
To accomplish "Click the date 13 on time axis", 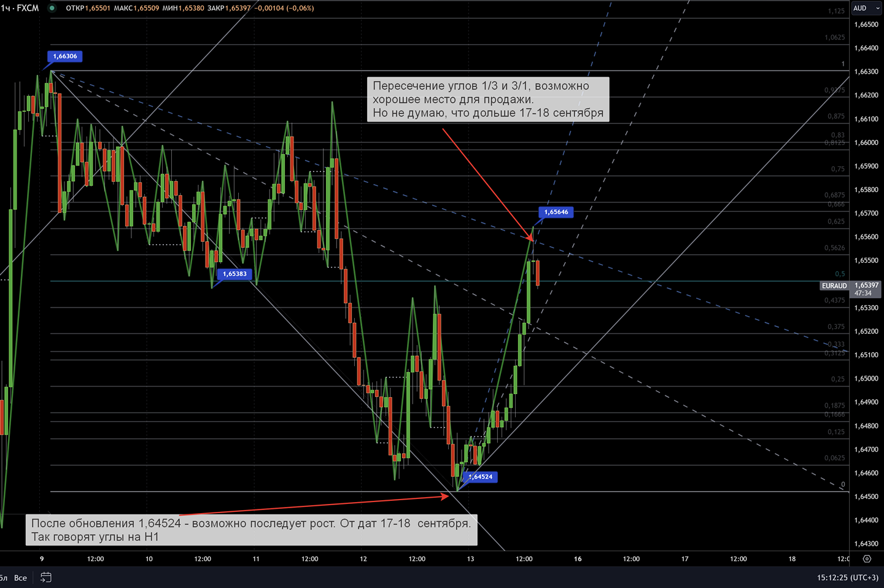I will click(470, 559).
